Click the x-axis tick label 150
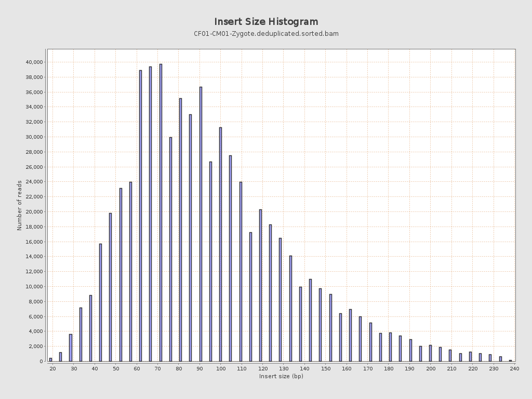This screenshot has width=532, height=399. tap(326, 369)
